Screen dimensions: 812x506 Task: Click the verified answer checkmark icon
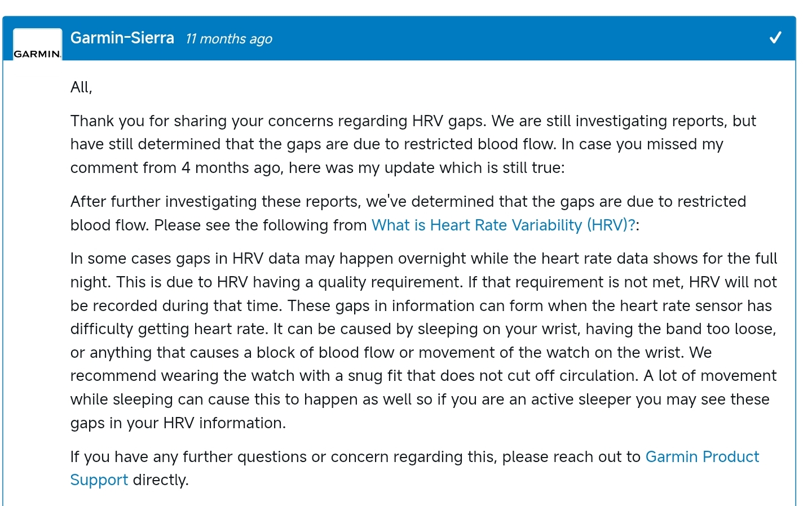click(x=775, y=38)
